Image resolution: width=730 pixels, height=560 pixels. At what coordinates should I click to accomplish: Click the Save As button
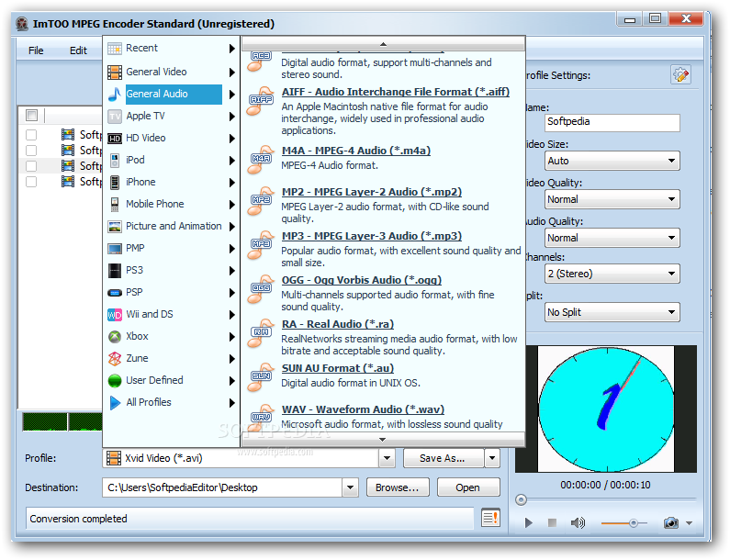pos(444,458)
